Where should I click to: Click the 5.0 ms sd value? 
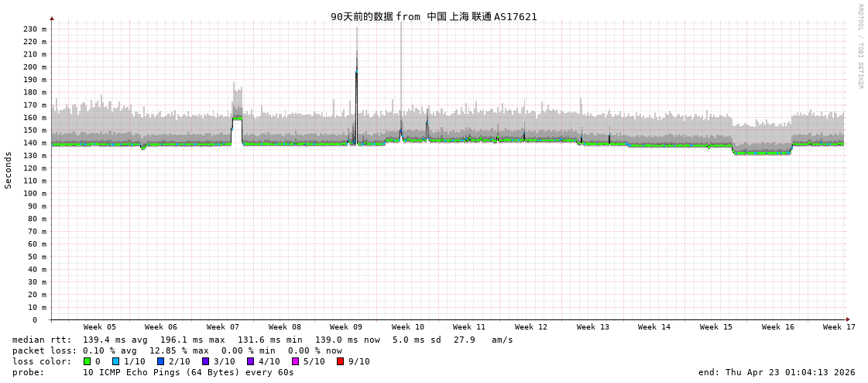pyautogui.click(x=417, y=340)
